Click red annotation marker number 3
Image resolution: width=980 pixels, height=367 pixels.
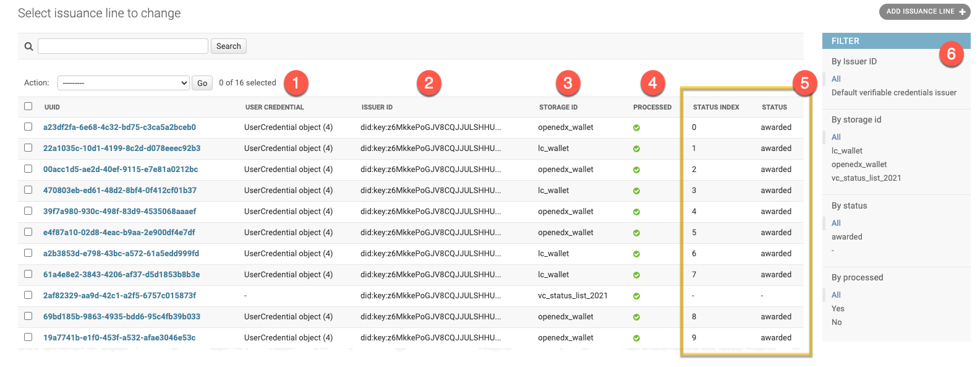pyautogui.click(x=568, y=83)
